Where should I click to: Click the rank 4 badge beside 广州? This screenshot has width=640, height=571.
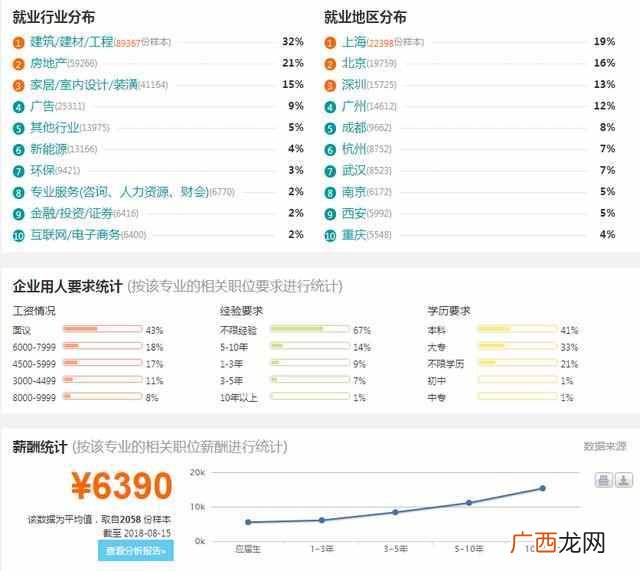click(330, 107)
